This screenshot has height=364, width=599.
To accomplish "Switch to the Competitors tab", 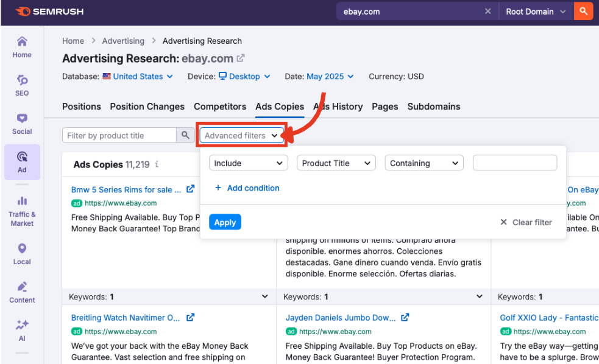I will click(x=220, y=107).
